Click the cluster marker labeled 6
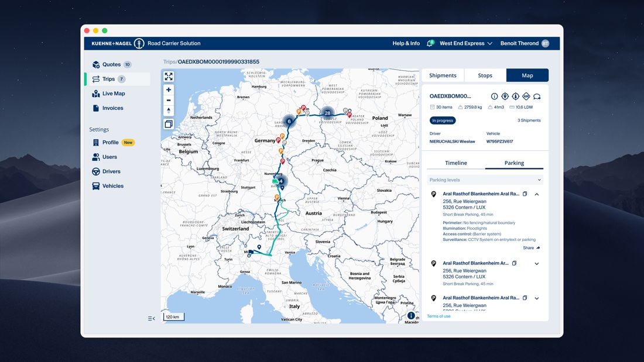 pyautogui.click(x=289, y=121)
